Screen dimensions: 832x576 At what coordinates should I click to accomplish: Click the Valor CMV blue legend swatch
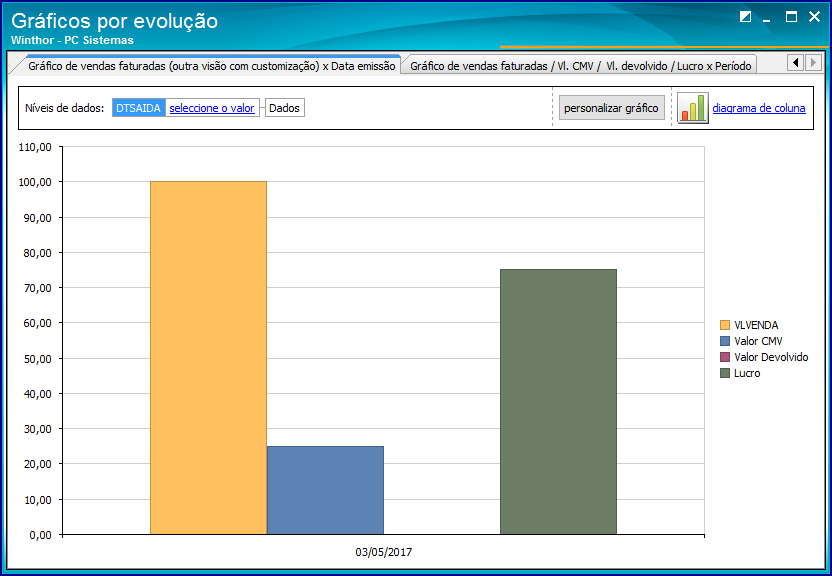[725, 341]
